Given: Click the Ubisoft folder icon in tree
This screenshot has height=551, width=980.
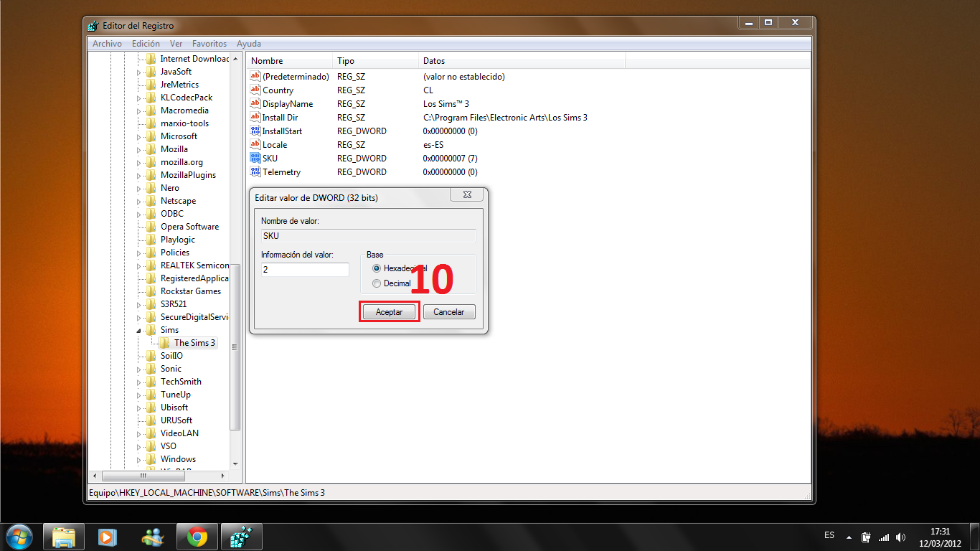Looking at the screenshot, I should pos(151,408).
